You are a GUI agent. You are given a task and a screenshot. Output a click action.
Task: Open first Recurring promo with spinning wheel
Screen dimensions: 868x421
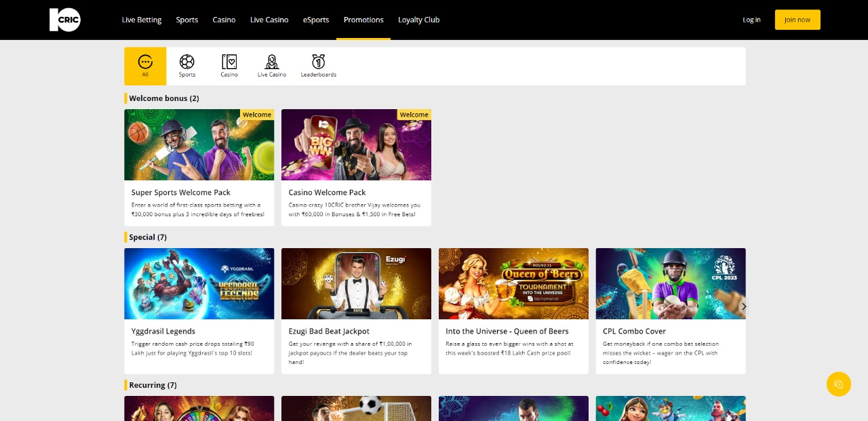(199, 408)
